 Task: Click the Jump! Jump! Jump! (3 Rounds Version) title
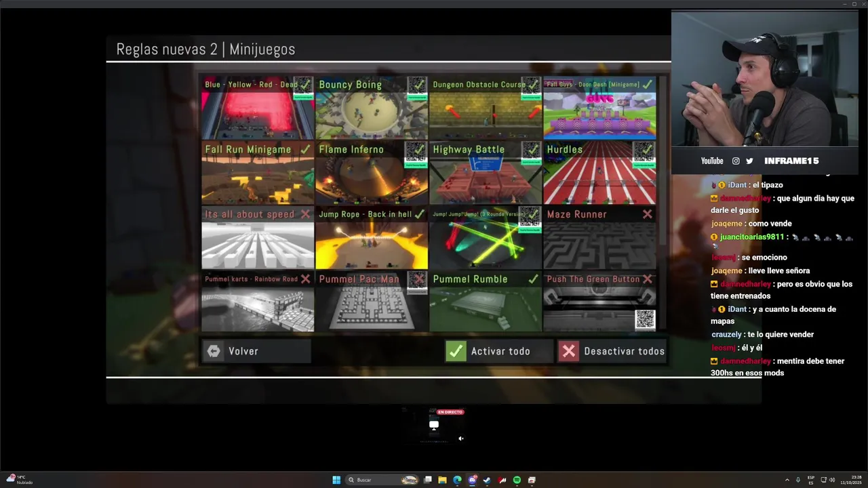pos(479,214)
